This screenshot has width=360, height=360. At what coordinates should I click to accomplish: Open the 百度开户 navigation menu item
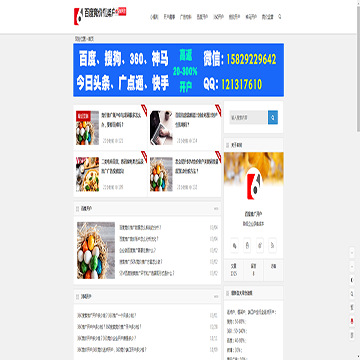click(202, 17)
